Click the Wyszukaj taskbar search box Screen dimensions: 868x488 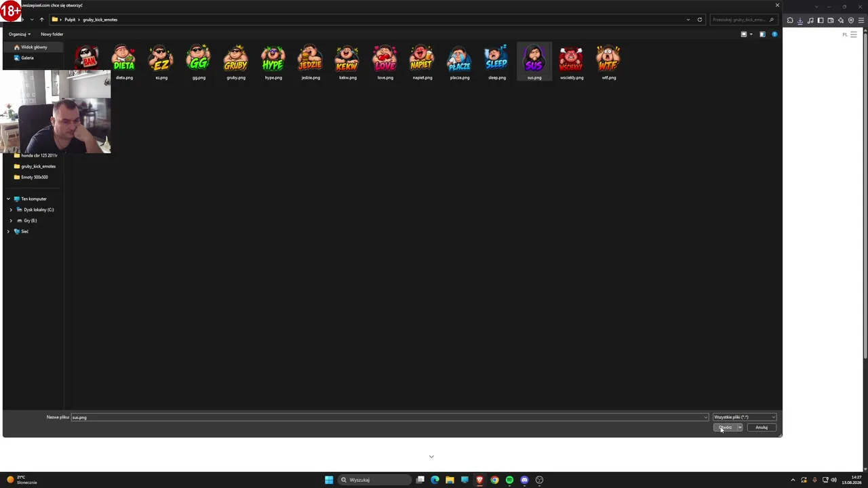point(375,480)
